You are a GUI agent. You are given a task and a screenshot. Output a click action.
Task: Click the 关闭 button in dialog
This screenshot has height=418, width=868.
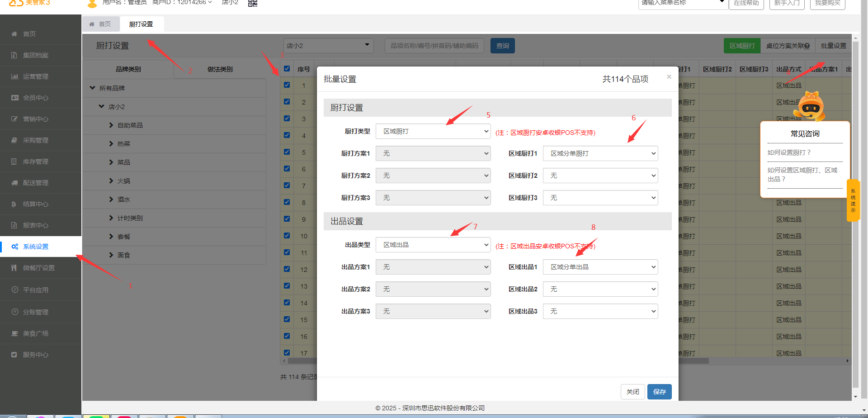coord(632,392)
